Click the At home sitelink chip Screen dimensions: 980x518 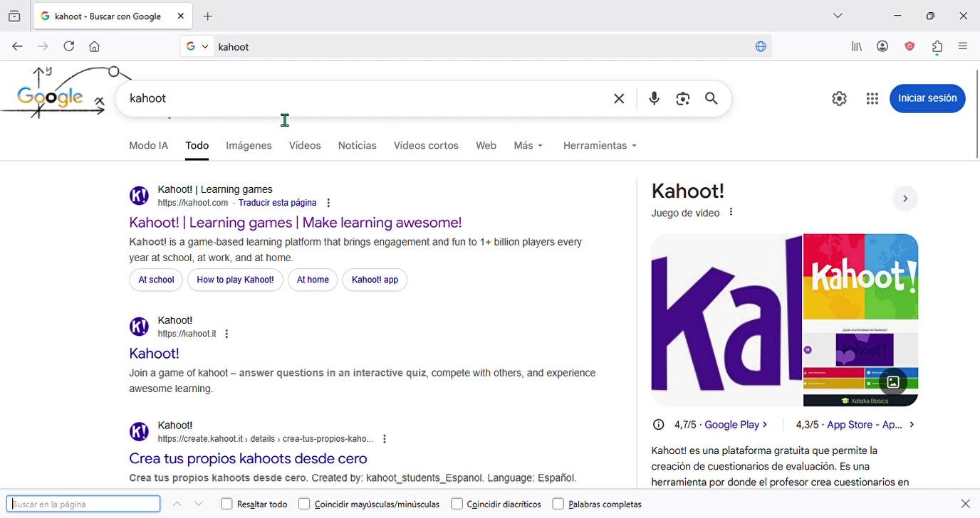pos(313,280)
